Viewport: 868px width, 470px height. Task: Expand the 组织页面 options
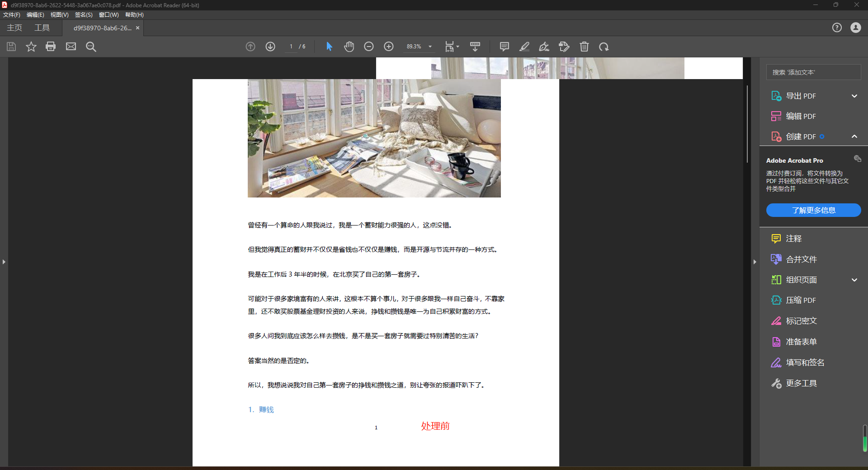[x=854, y=280]
